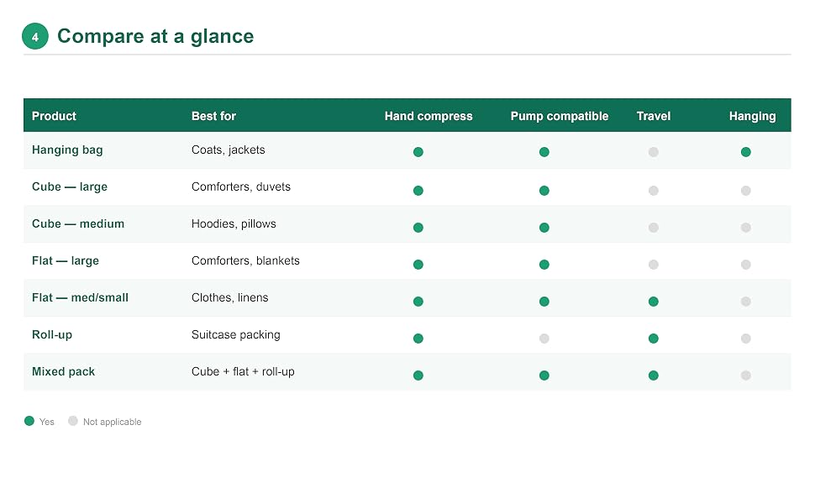Click the Pump compatible dot for Mixed pack
Screen dimensions: 815x504
click(544, 375)
